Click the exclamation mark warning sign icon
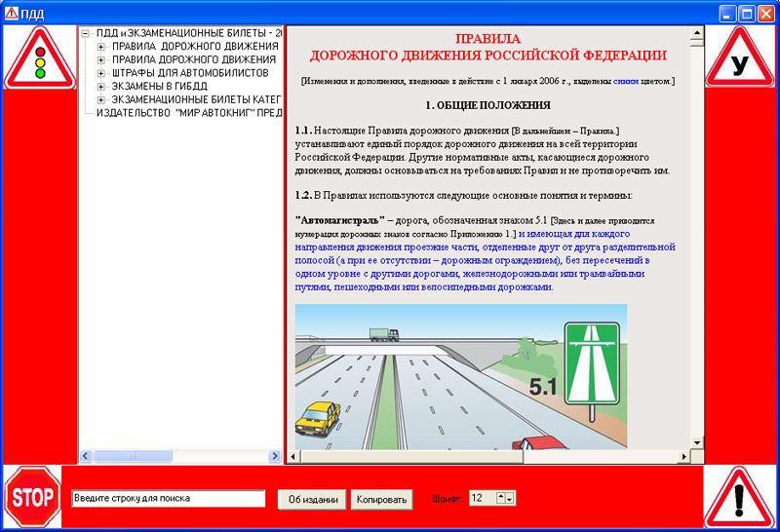This screenshot has width=780, height=532. click(740, 498)
